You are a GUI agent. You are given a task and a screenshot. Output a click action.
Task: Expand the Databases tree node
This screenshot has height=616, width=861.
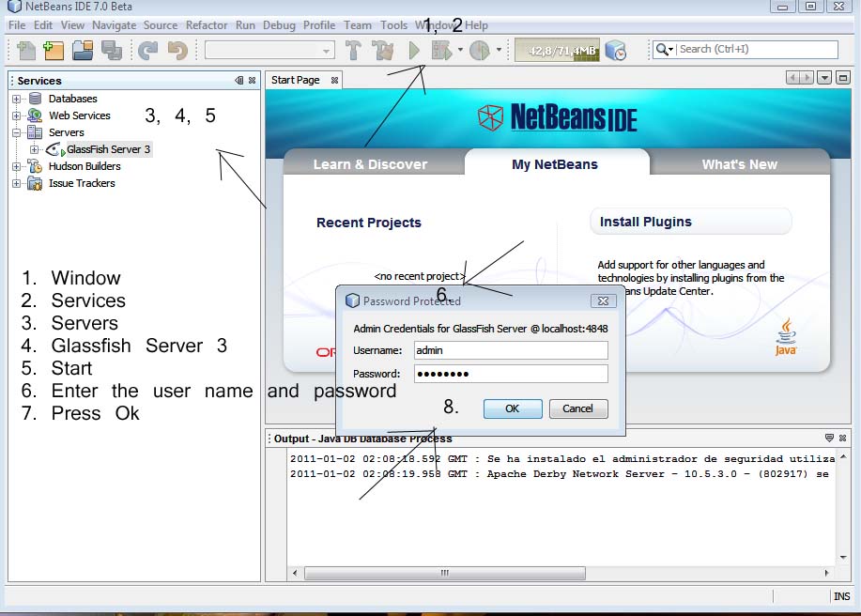(17, 99)
